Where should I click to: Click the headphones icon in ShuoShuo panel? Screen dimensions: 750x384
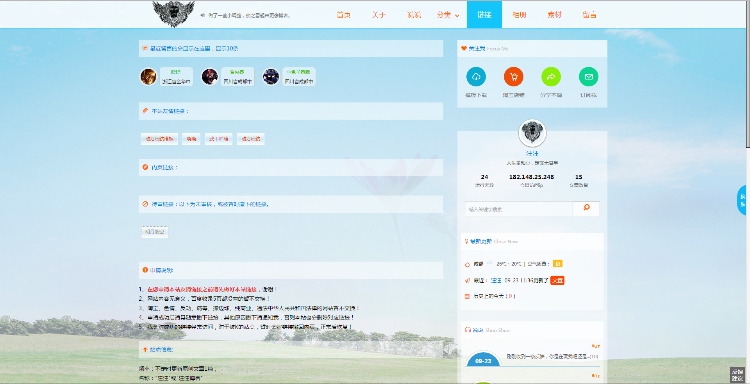click(x=468, y=330)
